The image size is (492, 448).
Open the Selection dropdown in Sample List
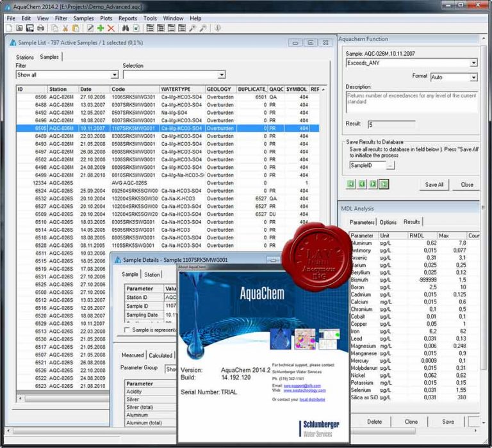coord(222,75)
